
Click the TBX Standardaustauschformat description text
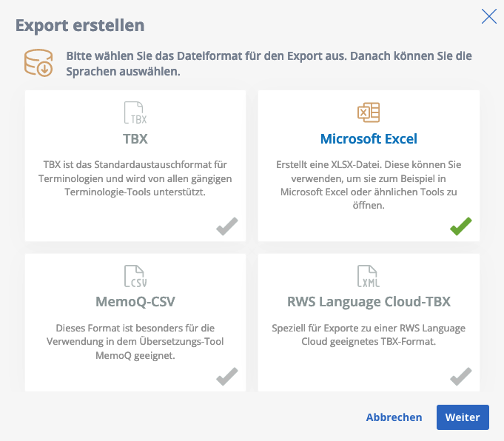(135, 178)
